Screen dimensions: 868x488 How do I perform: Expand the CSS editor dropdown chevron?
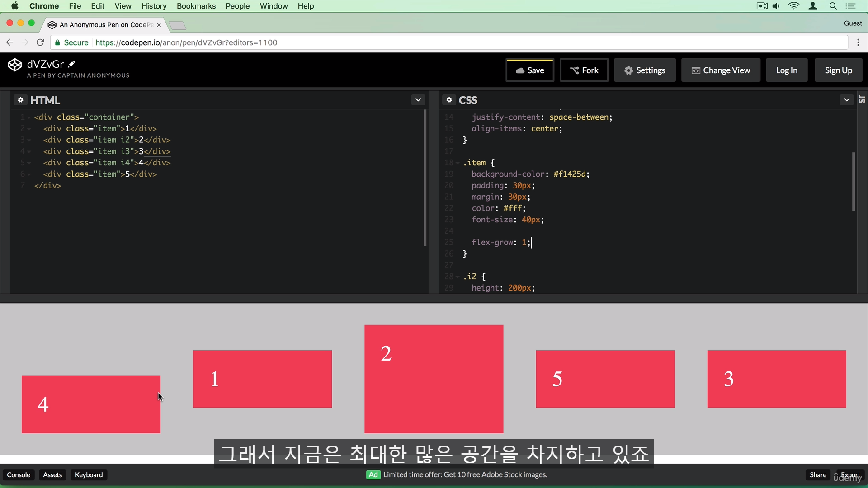[x=846, y=100]
